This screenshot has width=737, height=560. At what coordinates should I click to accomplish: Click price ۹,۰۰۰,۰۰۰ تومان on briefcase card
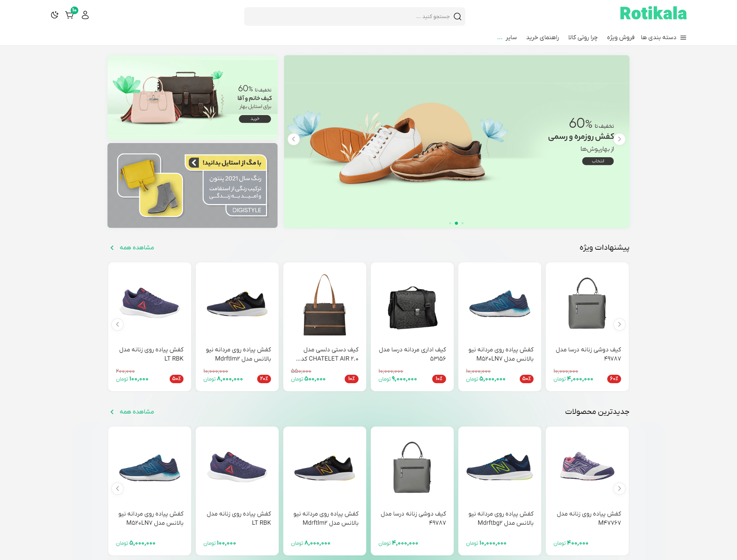click(398, 379)
